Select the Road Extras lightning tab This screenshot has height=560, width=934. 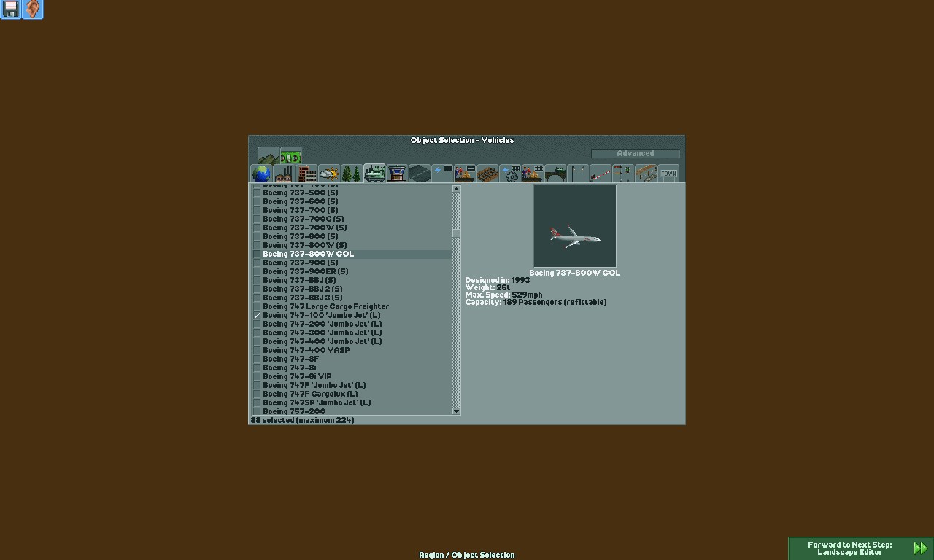coord(442,174)
